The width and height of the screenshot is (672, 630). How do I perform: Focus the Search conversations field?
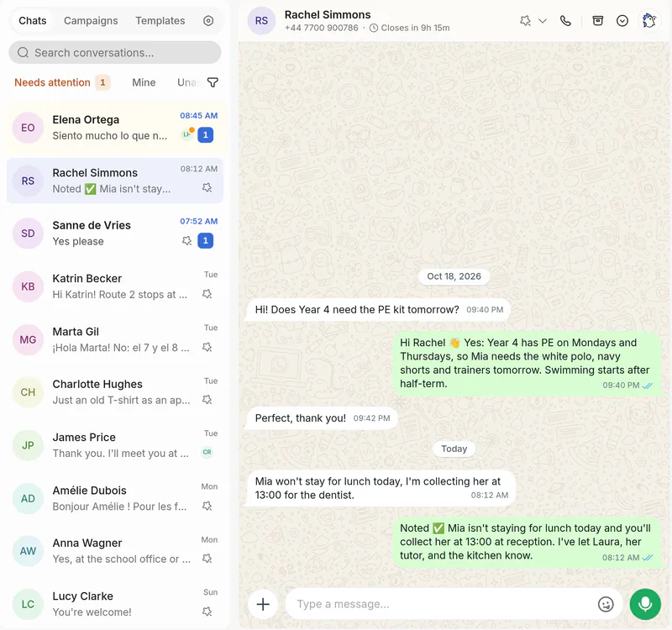[x=115, y=53]
